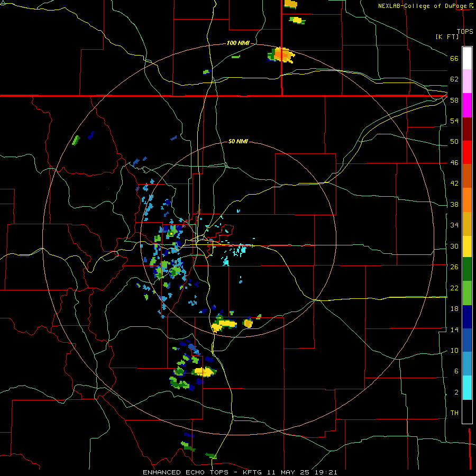
Task: Click the "KFTG" radar site identifier
Action: pos(252,472)
